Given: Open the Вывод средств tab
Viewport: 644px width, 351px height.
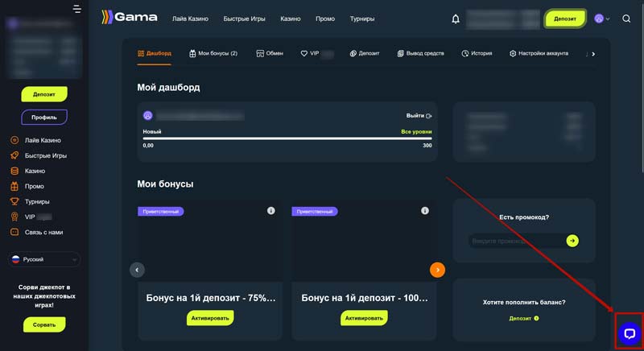Looking at the screenshot, I should (420, 53).
